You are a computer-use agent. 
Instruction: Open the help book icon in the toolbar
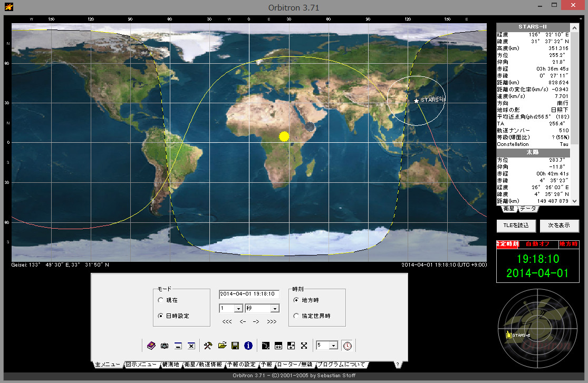(x=151, y=346)
